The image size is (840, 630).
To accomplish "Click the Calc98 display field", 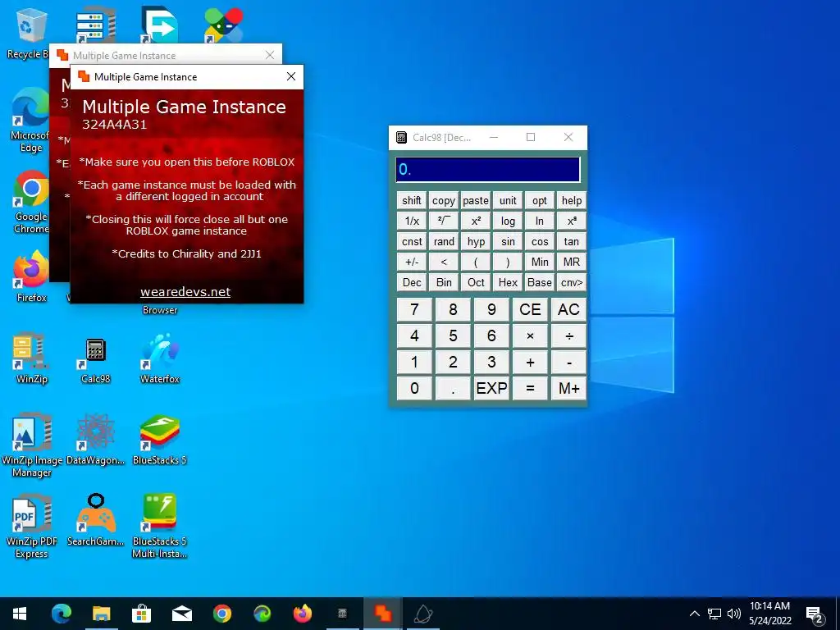I will point(487,170).
